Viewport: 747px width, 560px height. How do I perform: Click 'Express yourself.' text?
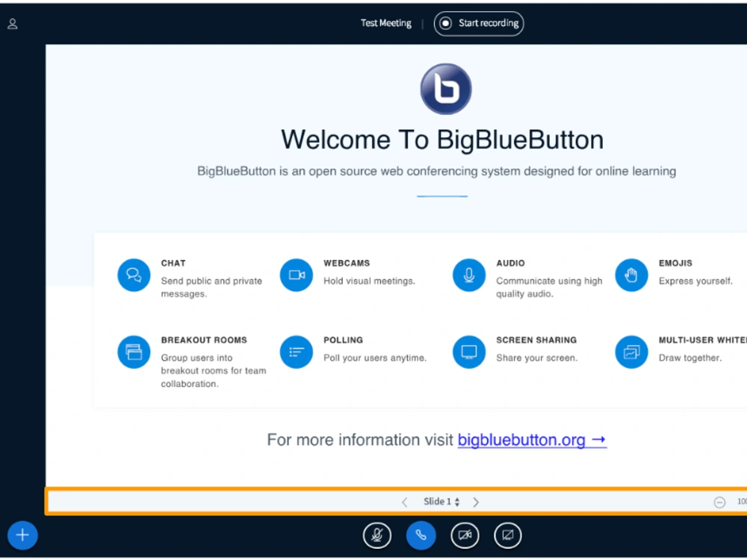695,281
